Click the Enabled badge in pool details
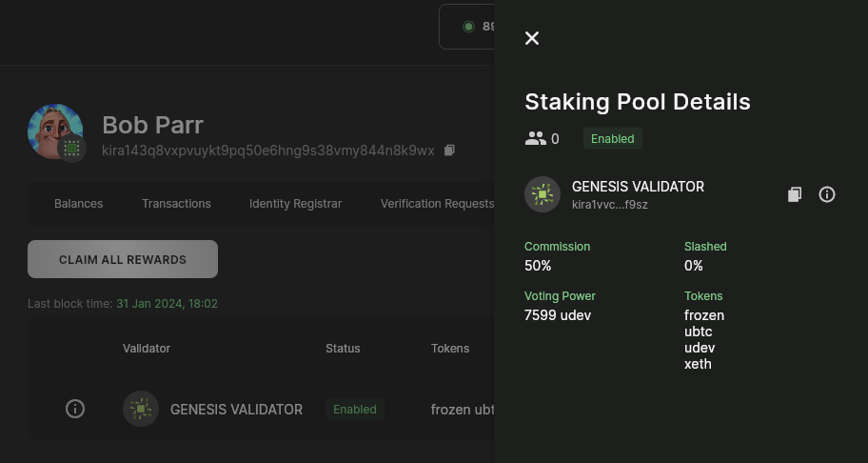This screenshot has width=868, height=463. point(612,139)
